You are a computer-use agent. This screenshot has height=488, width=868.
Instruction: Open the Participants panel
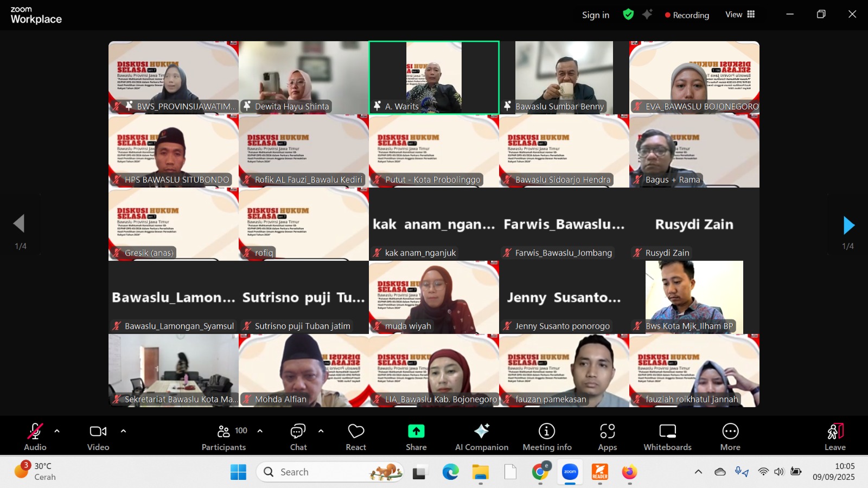[224, 436]
